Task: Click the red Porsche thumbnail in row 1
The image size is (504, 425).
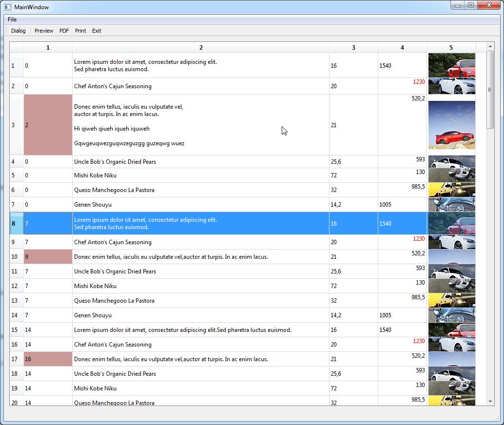Action: tap(452, 65)
